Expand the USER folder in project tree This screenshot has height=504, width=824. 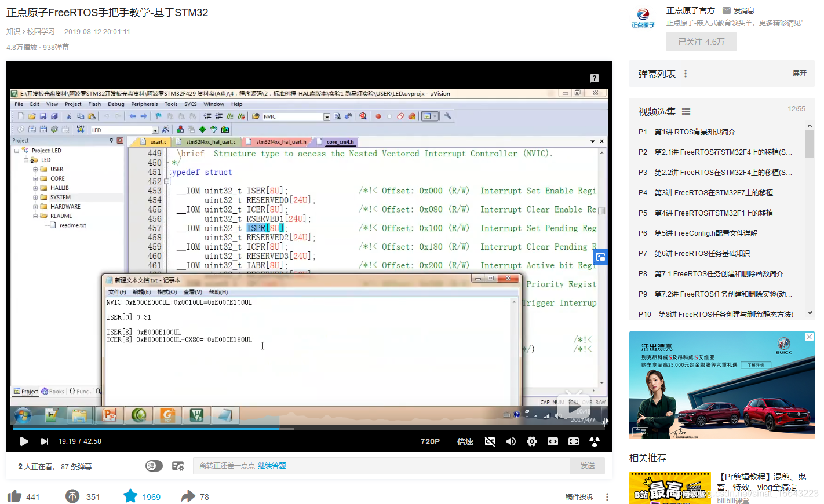pos(35,170)
